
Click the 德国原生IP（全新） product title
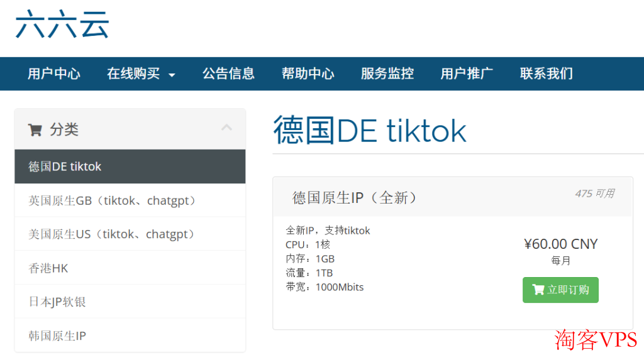(x=355, y=197)
